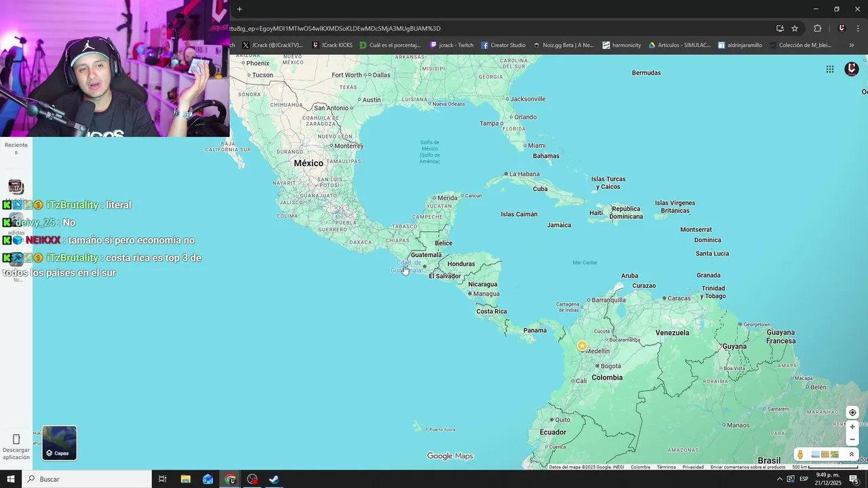Viewport: 868px width, 488px height.
Task: Zoom out with the minus button
Action: point(852,439)
